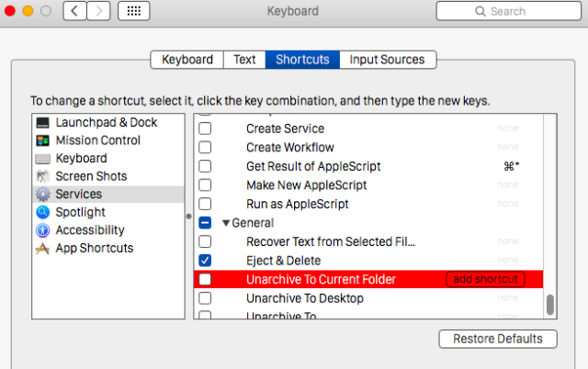Enable the Unarchive To Current Folder checkbox

(x=205, y=279)
